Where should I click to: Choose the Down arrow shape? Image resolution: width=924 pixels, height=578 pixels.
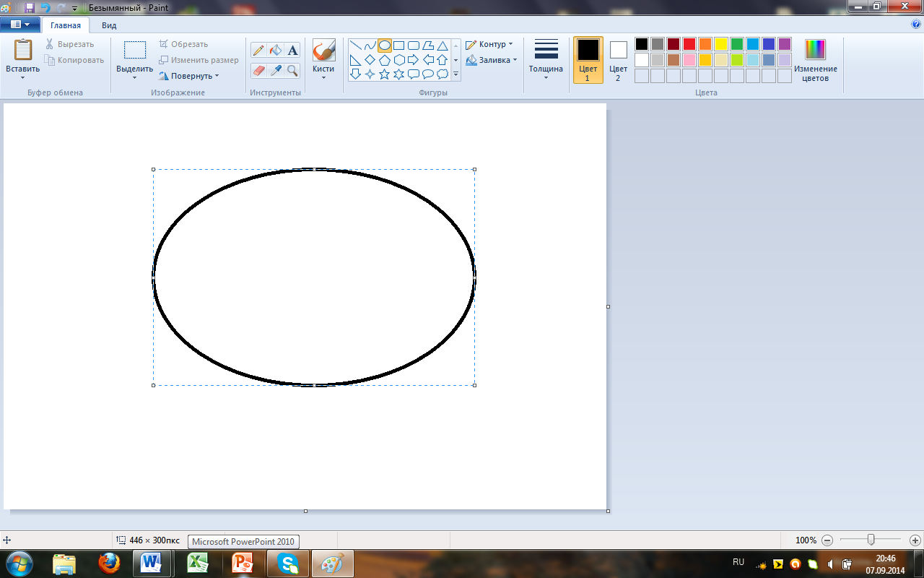pyautogui.click(x=355, y=74)
